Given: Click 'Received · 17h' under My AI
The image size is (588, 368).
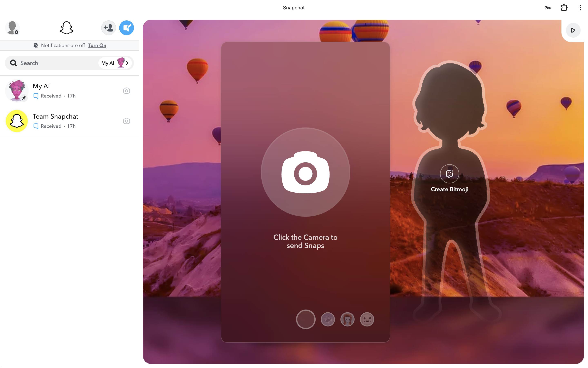Looking at the screenshot, I should (58, 96).
